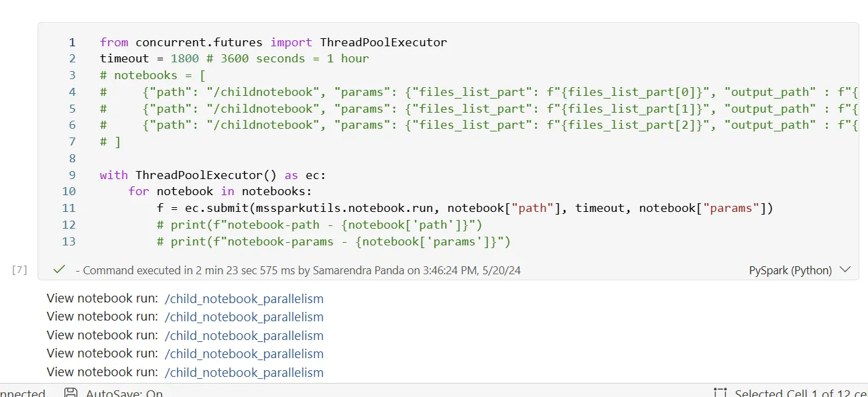Expand the chevron next to PySpark (Python)

point(845,270)
